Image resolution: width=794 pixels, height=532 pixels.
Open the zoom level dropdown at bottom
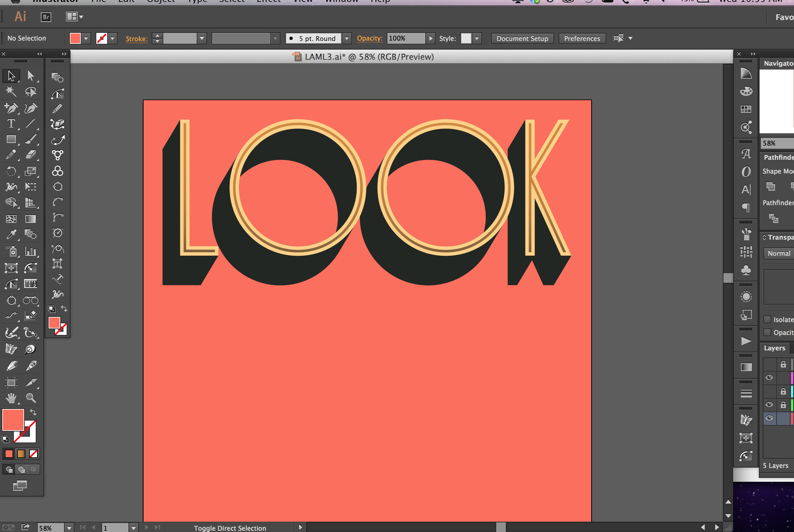pyautogui.click(x=69, y=528)
